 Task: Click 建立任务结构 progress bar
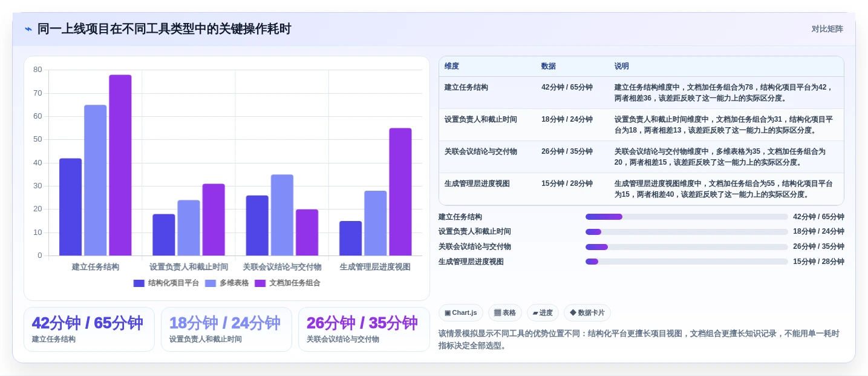687,217
